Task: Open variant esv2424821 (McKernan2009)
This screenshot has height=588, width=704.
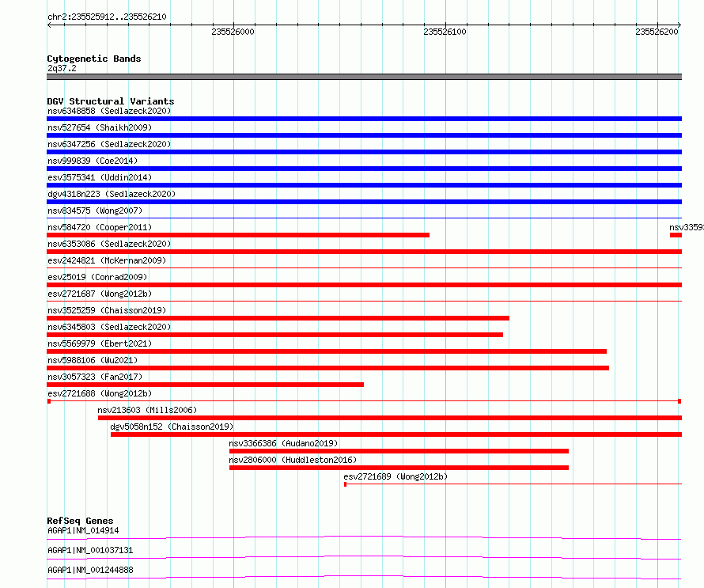Action: click(107, 260)
